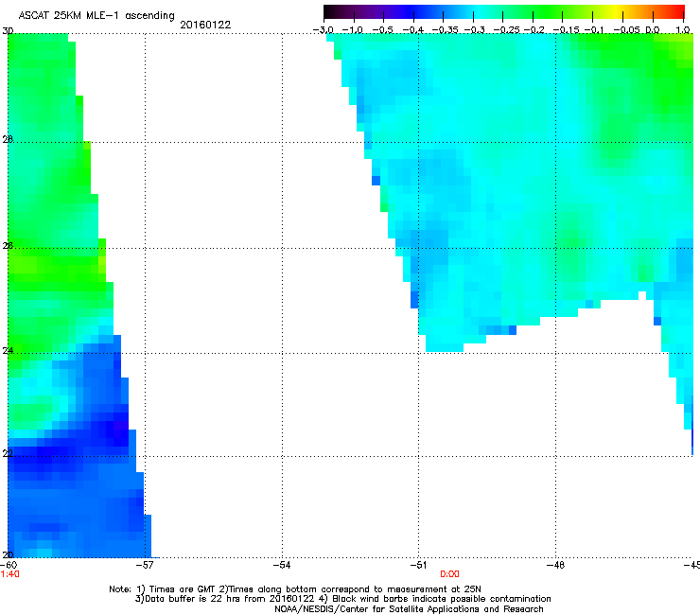Click the "0.0" color bar label
Viewport: 700px width, 615px height.
tap(653, 30)
